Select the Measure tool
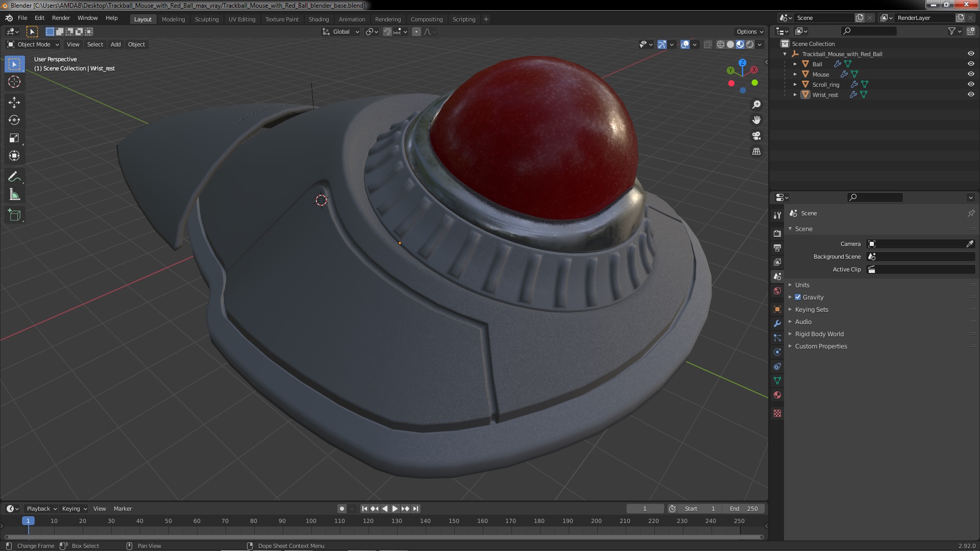 point(14,195)
